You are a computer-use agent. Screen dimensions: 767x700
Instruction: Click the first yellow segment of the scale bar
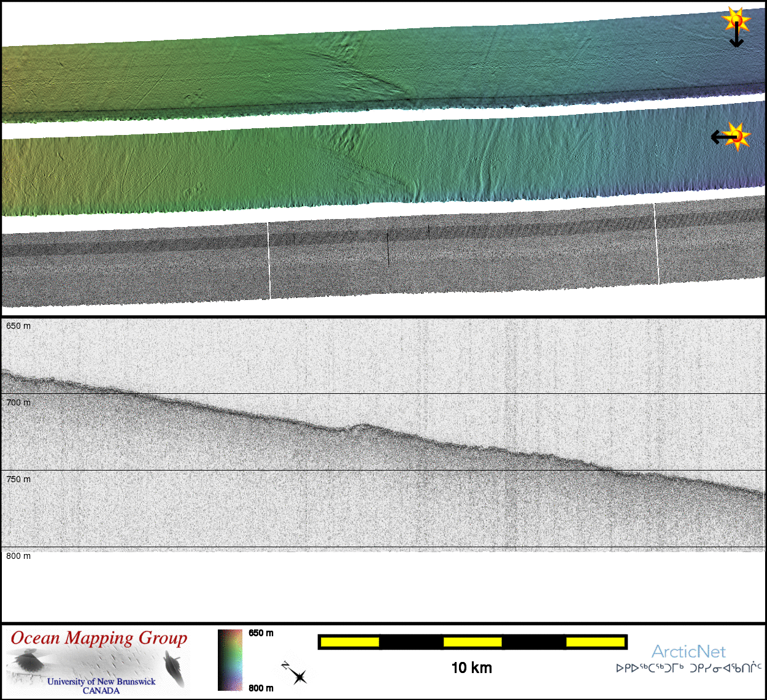click(349, 642)
